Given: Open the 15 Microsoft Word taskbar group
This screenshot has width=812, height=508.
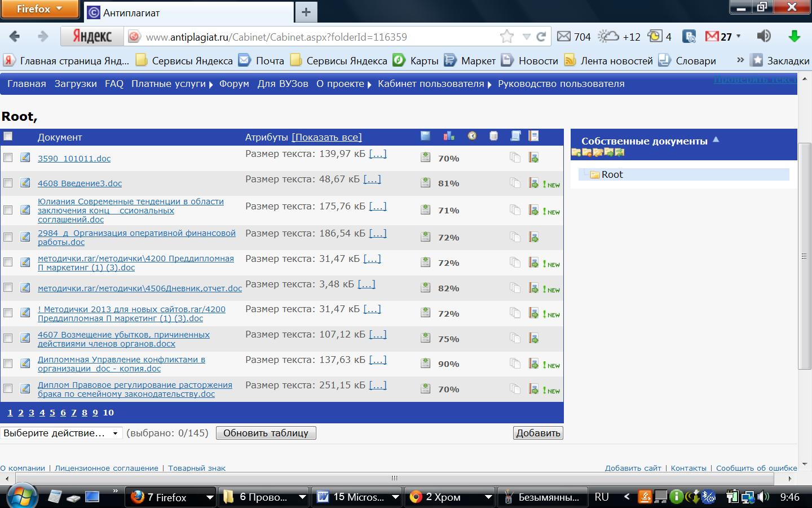Looking at the screenshot, I should (x=357, y=497).
